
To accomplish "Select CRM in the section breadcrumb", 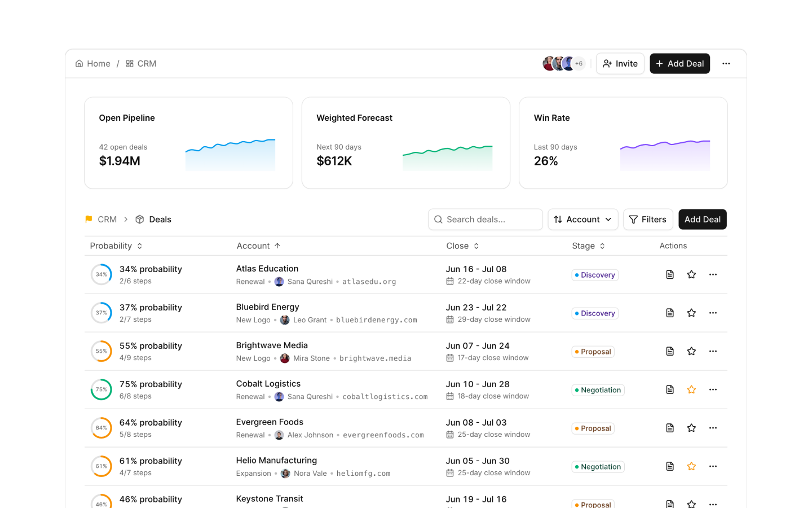I will tap(107, 220).
